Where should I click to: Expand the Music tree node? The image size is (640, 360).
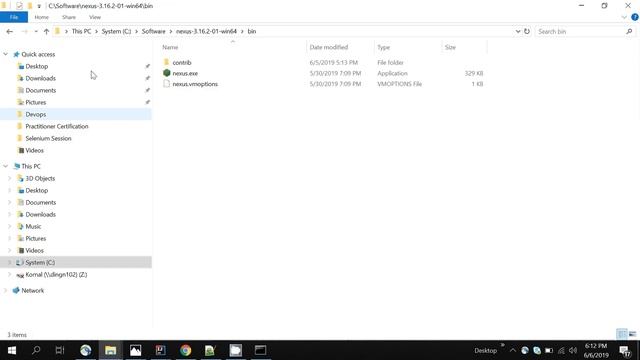(9, 227)
